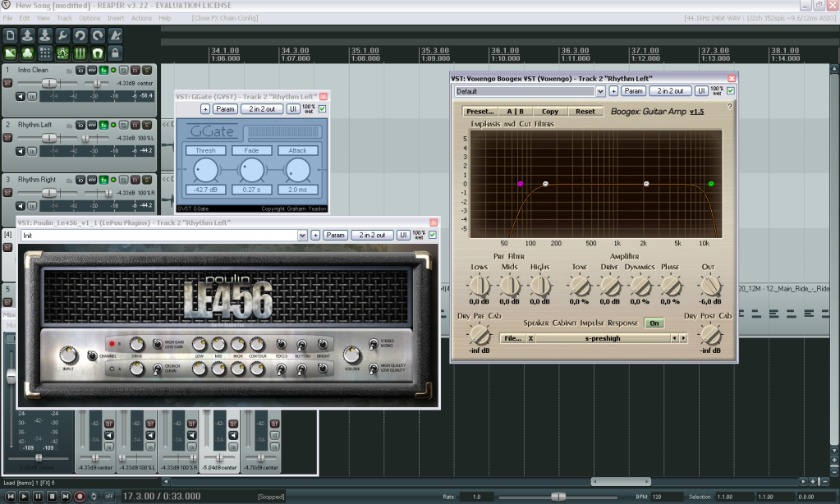Click the Record button in transport

click(80, 497)
